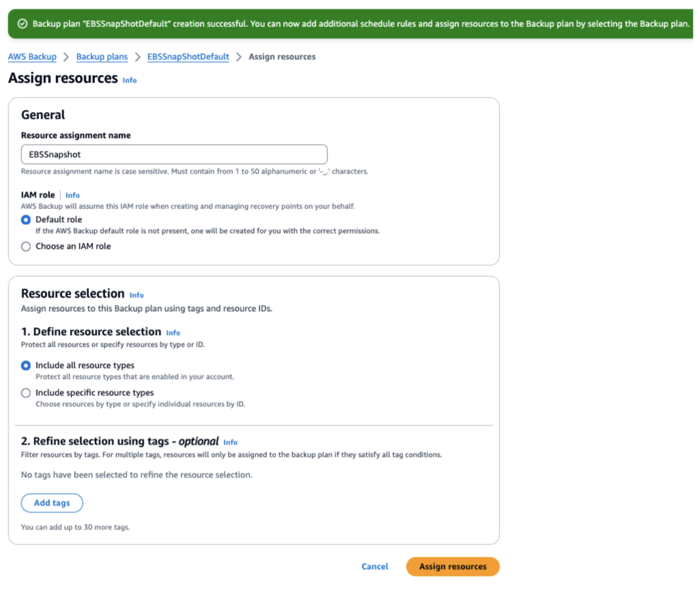Click the 'Resource assignment name is case sensitive' hint
This screenshot has width=700, height=592.
(194, 172)
